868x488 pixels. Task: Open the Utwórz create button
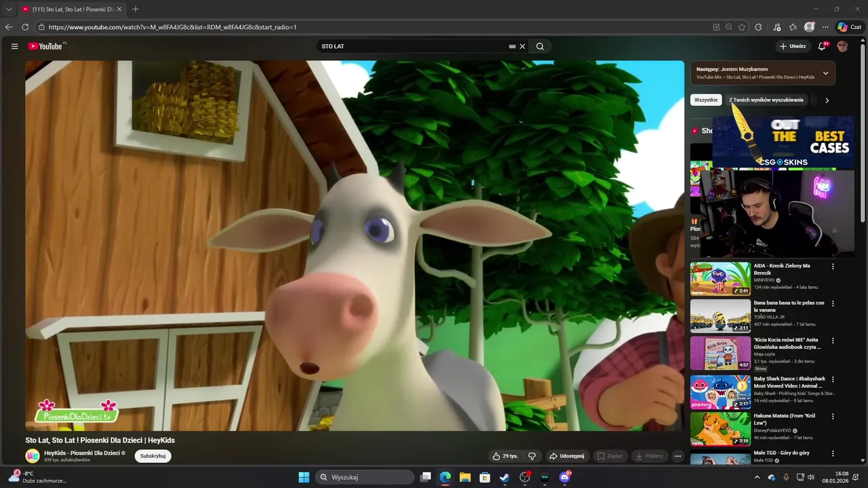(792, 46)
